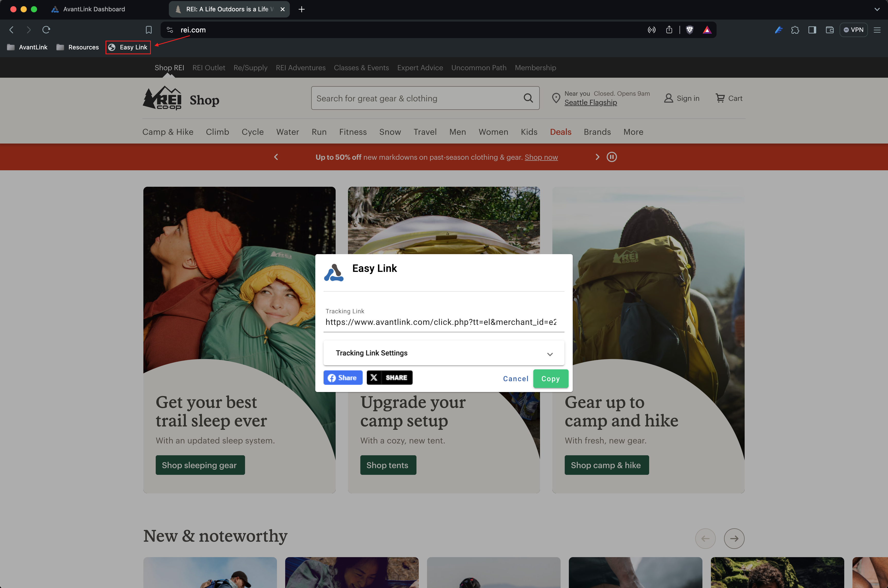Click Shop camp & hike button
888x588 pixels.
[606, 465]
